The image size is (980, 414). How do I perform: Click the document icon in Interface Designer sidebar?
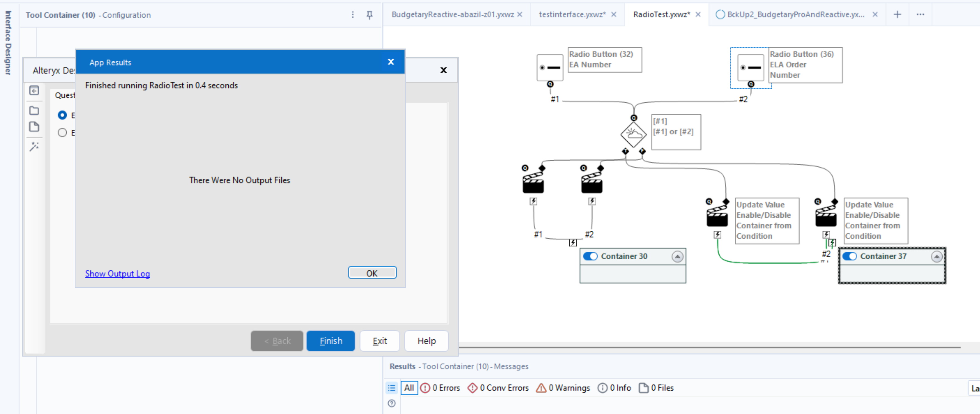[x=34, y=127]
